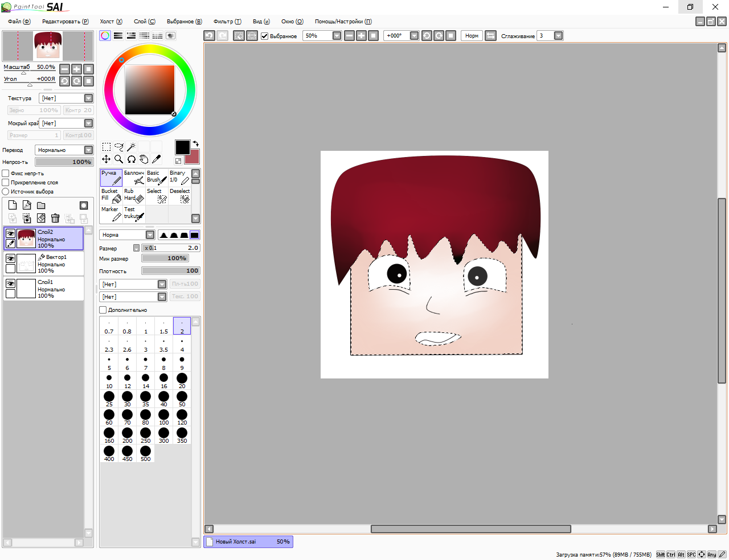Choose the Deselect eraser tool
Image resolution: width=729 pixels, height=560 pixels.
180,196
